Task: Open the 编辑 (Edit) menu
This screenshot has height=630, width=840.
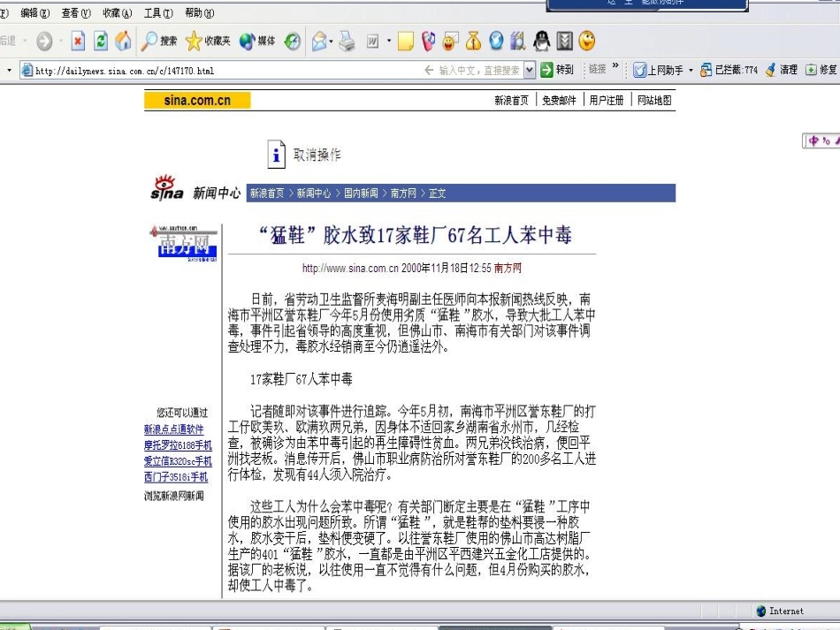Action: click(34, 13)
